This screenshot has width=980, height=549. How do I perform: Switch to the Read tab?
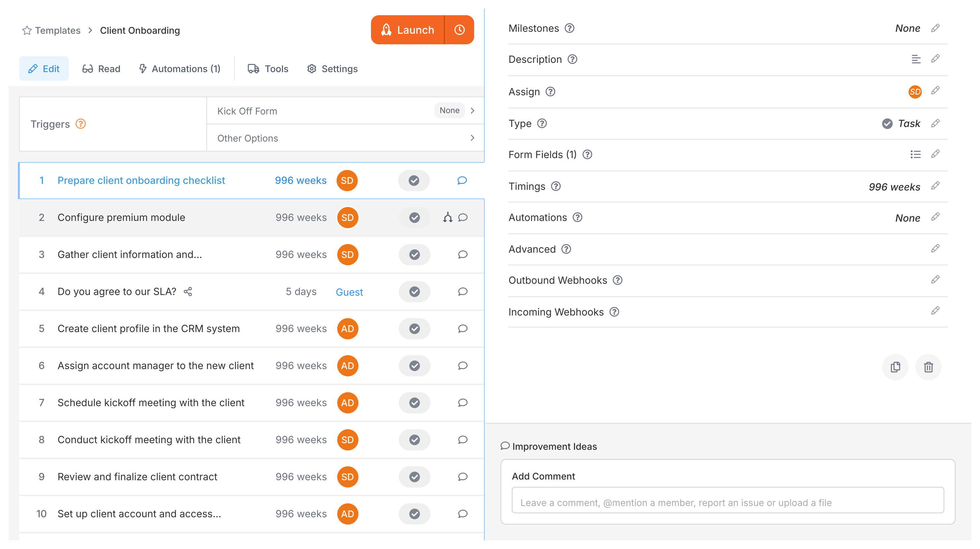pyautogui.click(x=101, y=69)
